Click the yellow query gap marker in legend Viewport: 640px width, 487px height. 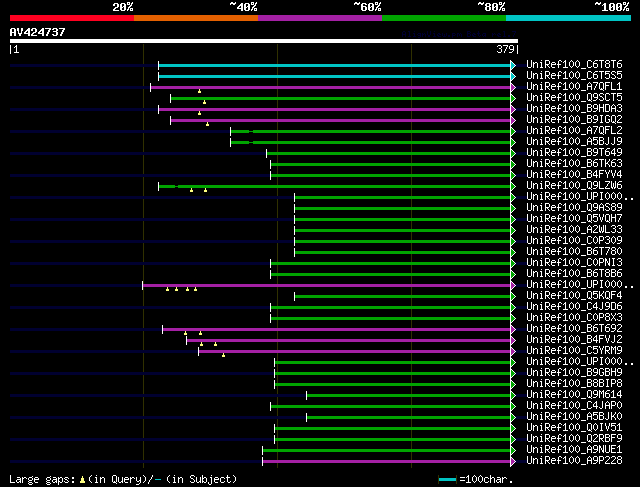point(82,480)
